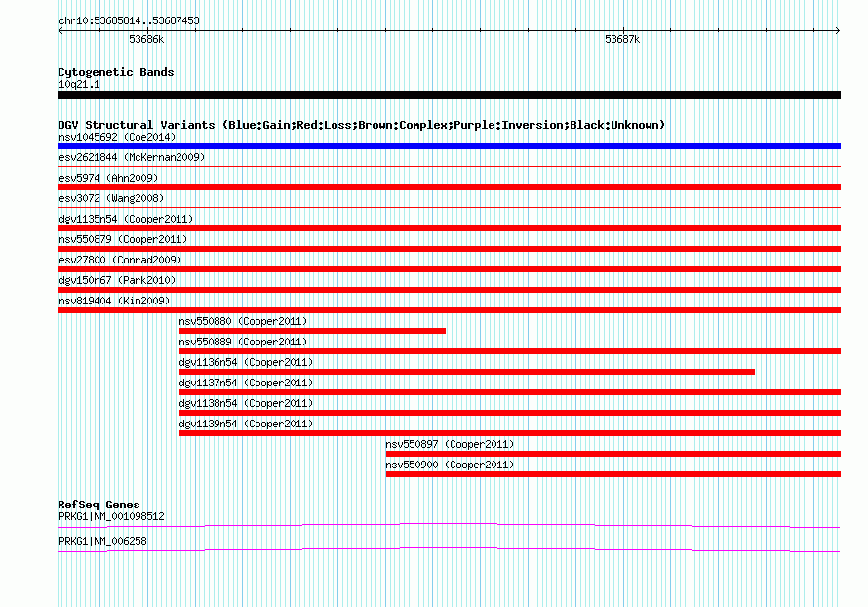Open PRKG1|NM_006258 gene label
Image resolution: width=868 pixels, height=607 pixels.
pyautogui.click(x=102, y=541)
